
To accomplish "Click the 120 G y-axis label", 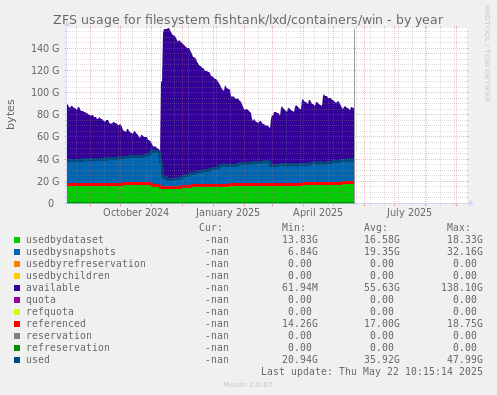I will tap(45, 71).
